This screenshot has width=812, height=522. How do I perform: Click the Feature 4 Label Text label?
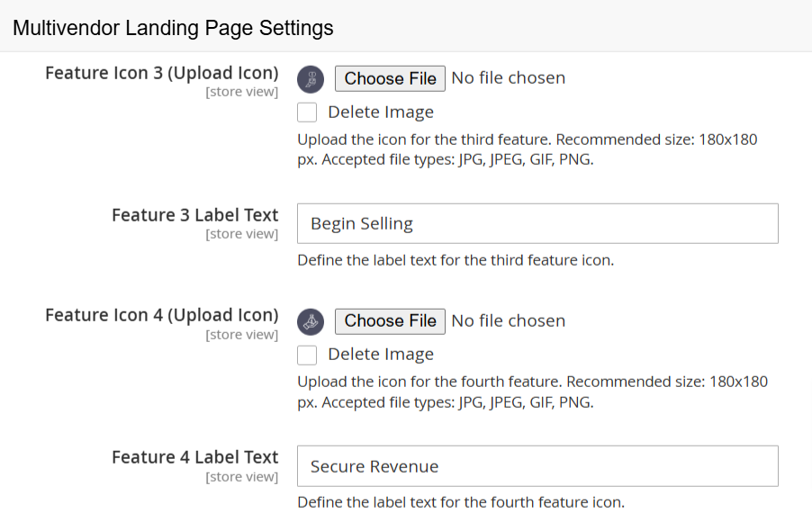[194, 457]
